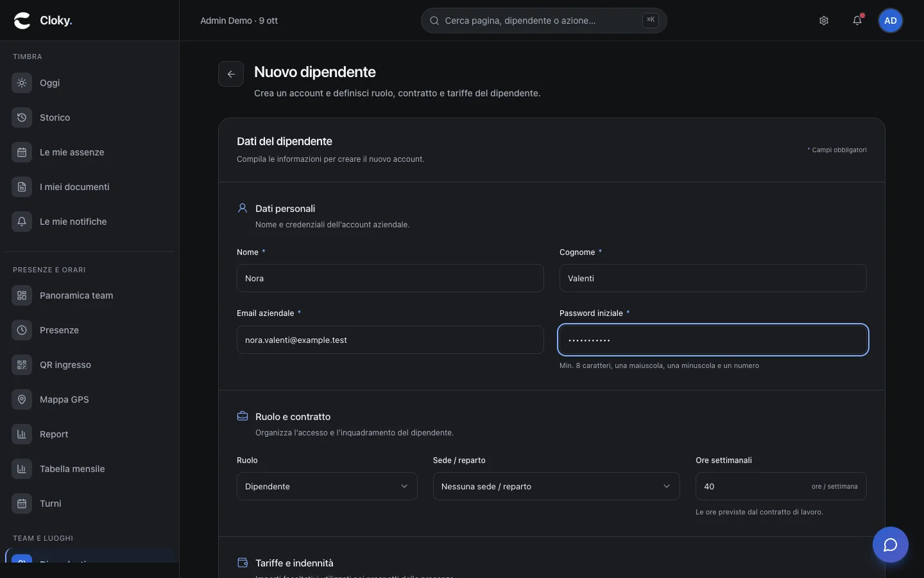Screen dimensions: 924x578
Task: Click the Email aziendale input field
Action: pos(390,340)
